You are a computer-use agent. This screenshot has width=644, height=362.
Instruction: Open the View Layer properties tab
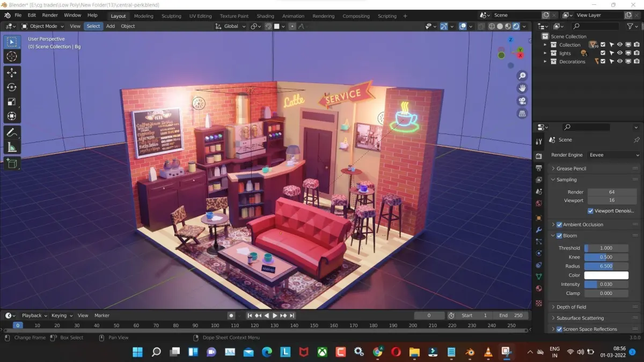(539, 180)
